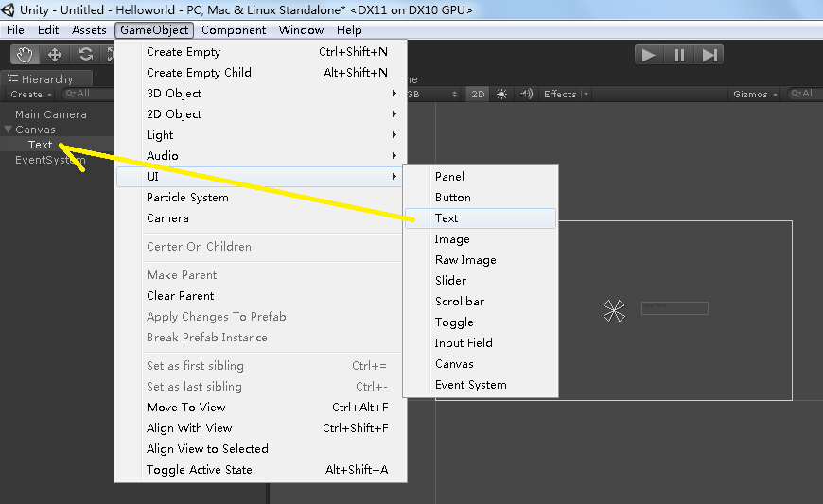The height and width of the screenshot is (504, 823).
Task: Click the Pause button
Action: 678,55
